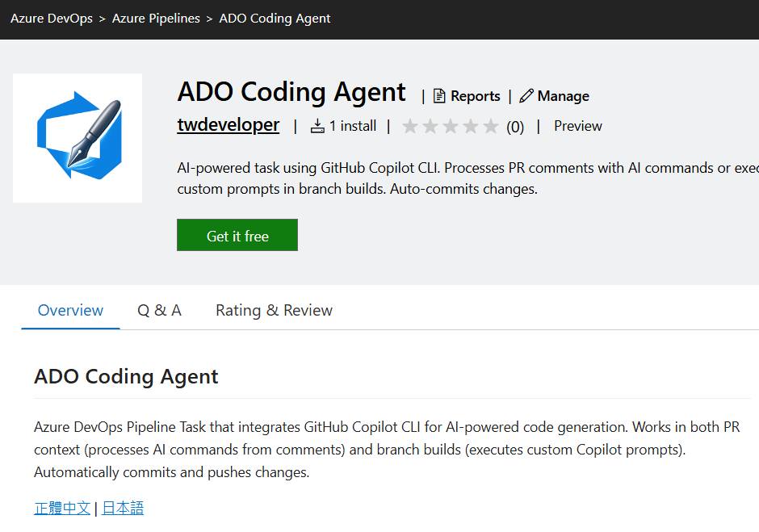759x532 pixels.
Task: Click the 'AI-powered task using GitHub Copilot' description
Action: tap(468, 178)
